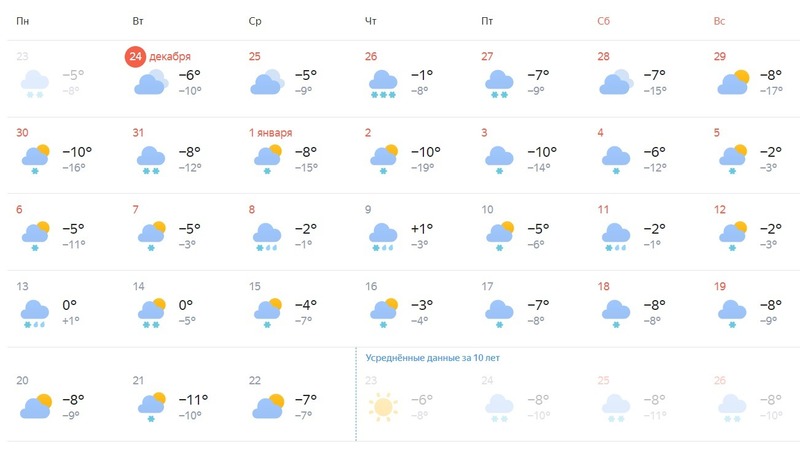Select the Пн weekday column header
800x452 pixels.
(22, 21)
